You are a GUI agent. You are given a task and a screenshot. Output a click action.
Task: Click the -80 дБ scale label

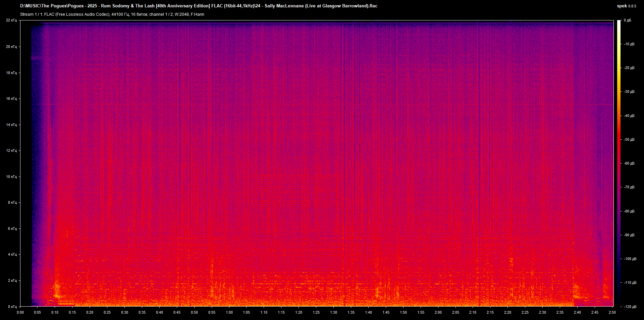[629, 211]
